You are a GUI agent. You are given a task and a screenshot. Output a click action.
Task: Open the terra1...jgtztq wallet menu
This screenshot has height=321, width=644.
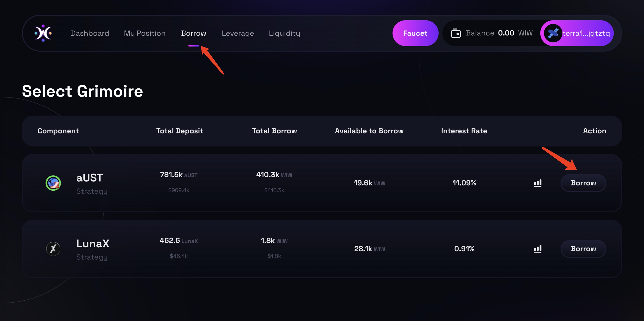click(x=586, y=33)
